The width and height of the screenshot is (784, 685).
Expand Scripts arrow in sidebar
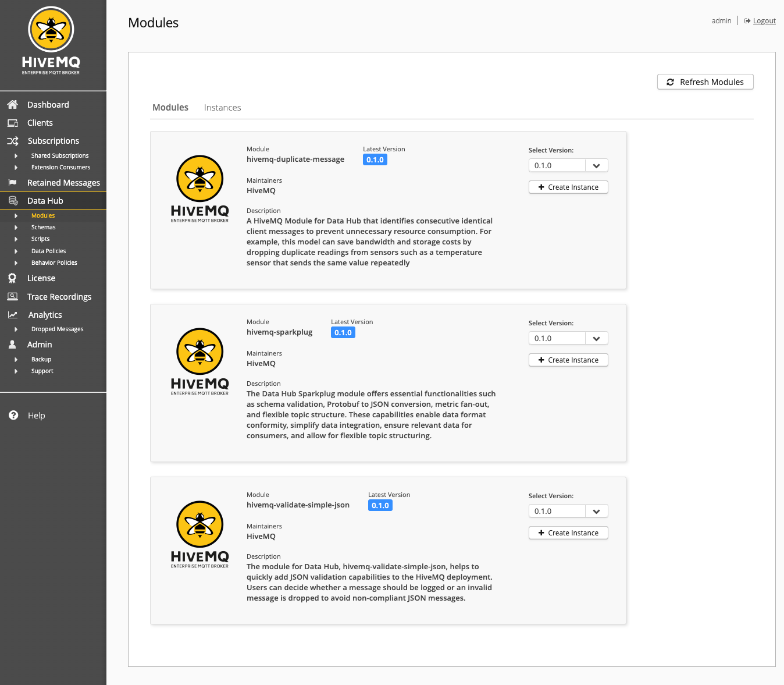(16, 239)
